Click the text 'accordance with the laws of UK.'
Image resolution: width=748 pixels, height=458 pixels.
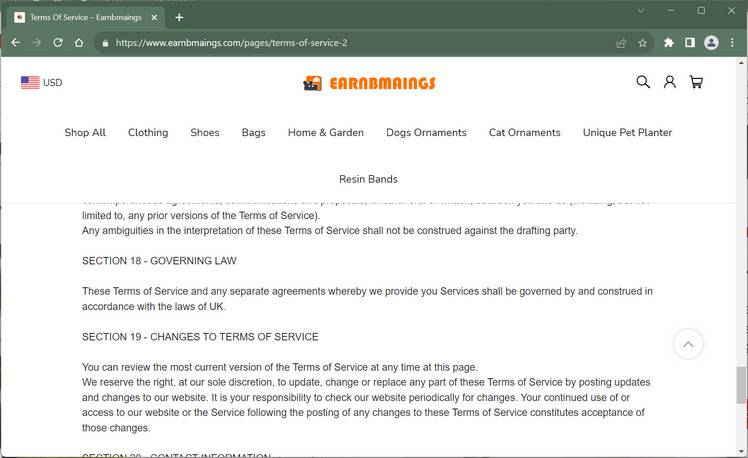click(154, 307)
